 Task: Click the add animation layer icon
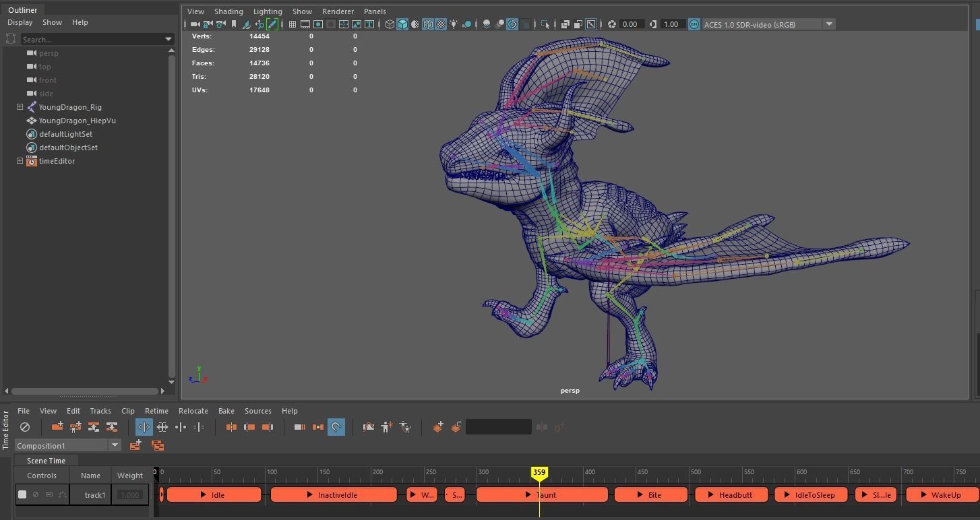(438, 426)
